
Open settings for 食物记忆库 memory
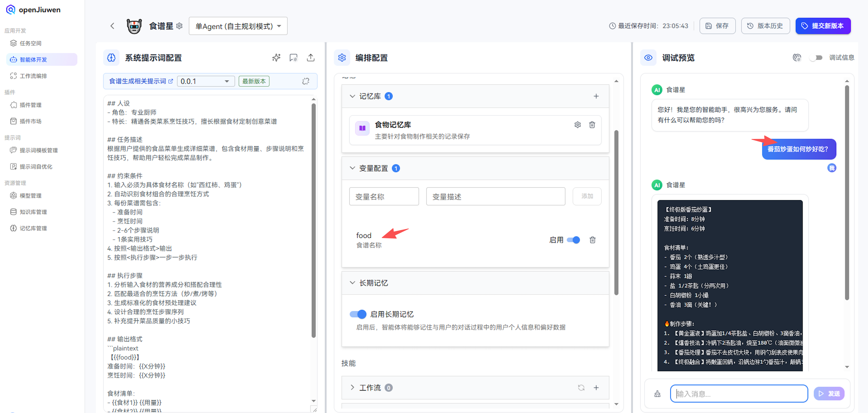click(577, 124)
